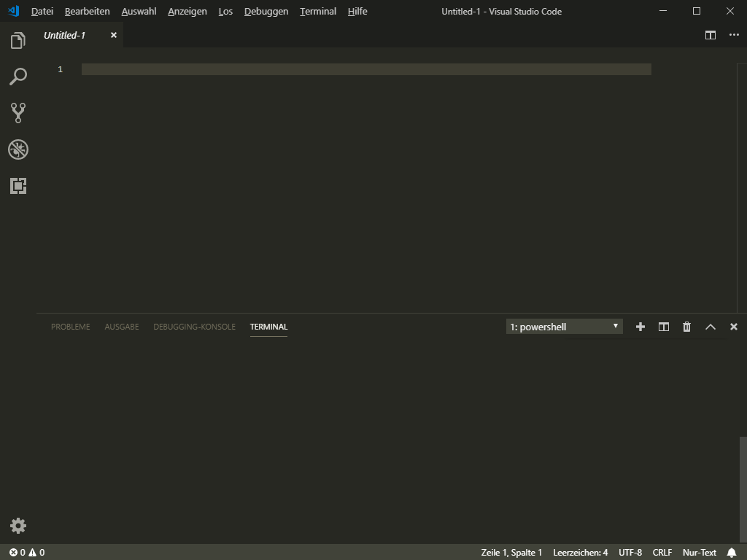747x560 pixels.
Task: Close the Untitled-1 editor tab
Action: tap(113, 34)
